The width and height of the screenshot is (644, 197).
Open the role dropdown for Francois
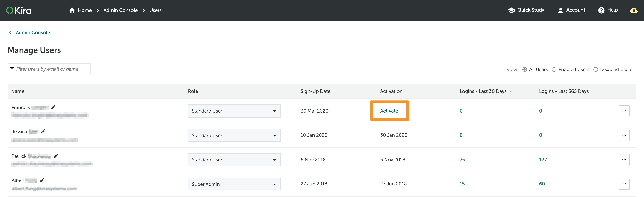[234, 111]
